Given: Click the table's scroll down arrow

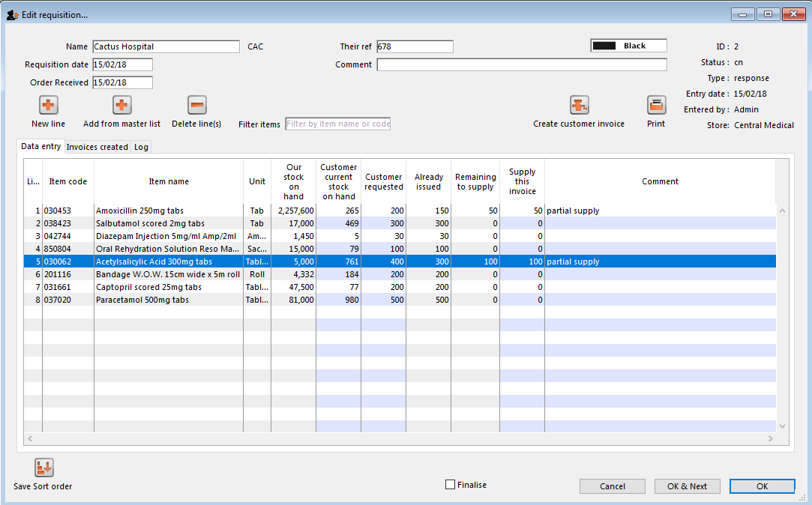Looking at the screenshot, I should pyautogui.click(x=783, y=426).
